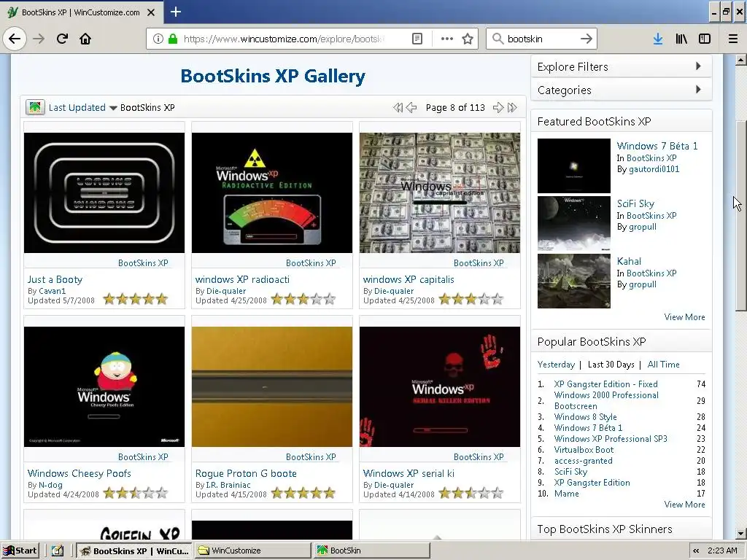Expand the Categories panel

click(x=622, y=90)
